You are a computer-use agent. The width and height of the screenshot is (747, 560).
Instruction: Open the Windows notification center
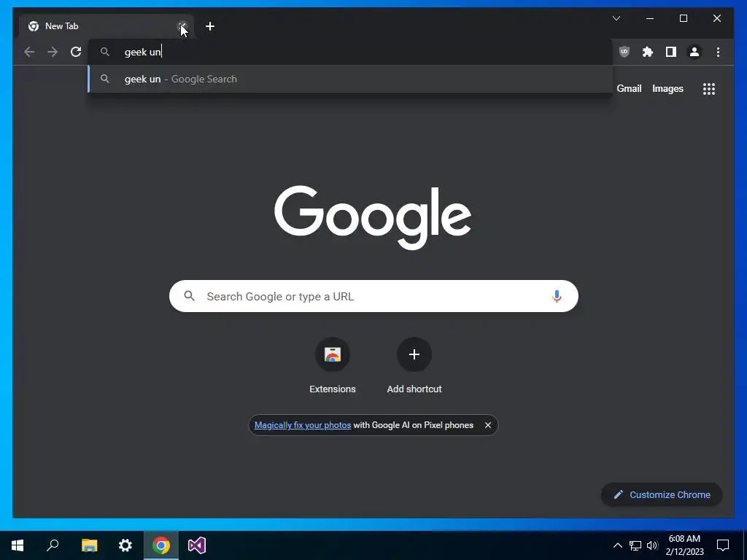723,545
